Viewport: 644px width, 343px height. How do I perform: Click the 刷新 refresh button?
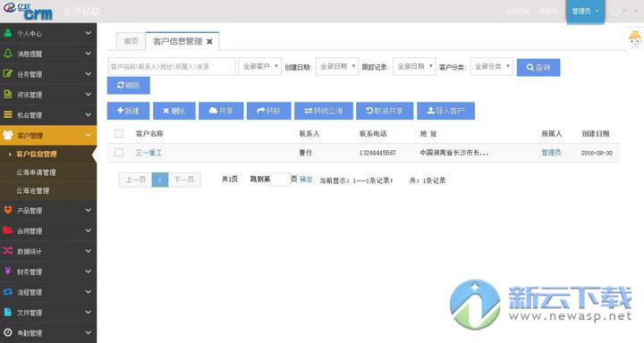(x=129, y=86)
